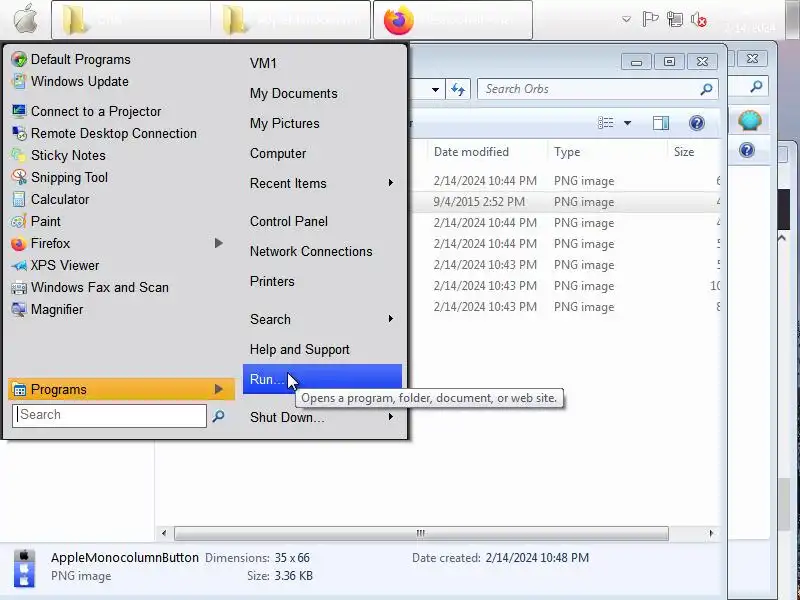
Task: Sort by the Type column header
Action: [607, 152]
